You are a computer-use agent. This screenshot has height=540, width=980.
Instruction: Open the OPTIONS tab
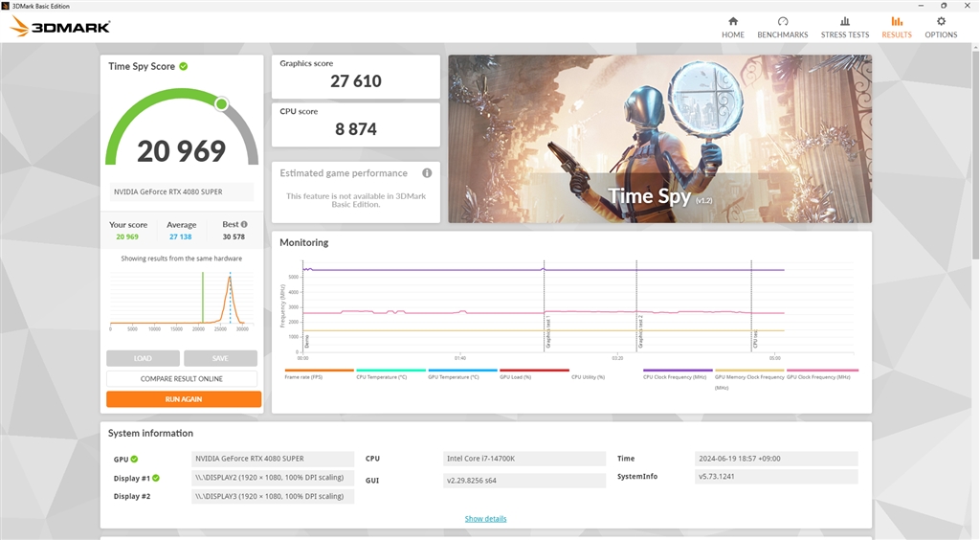941,28
